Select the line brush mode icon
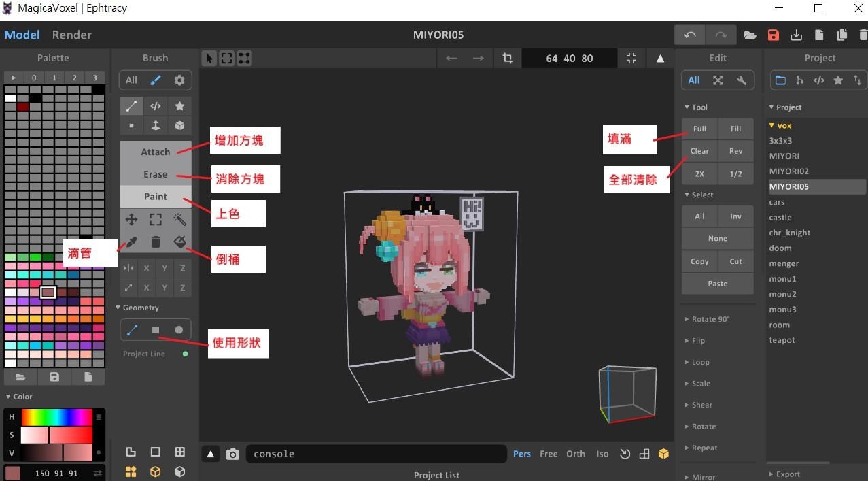This screenshot has height=481, width=868. [x=132, y=106]
